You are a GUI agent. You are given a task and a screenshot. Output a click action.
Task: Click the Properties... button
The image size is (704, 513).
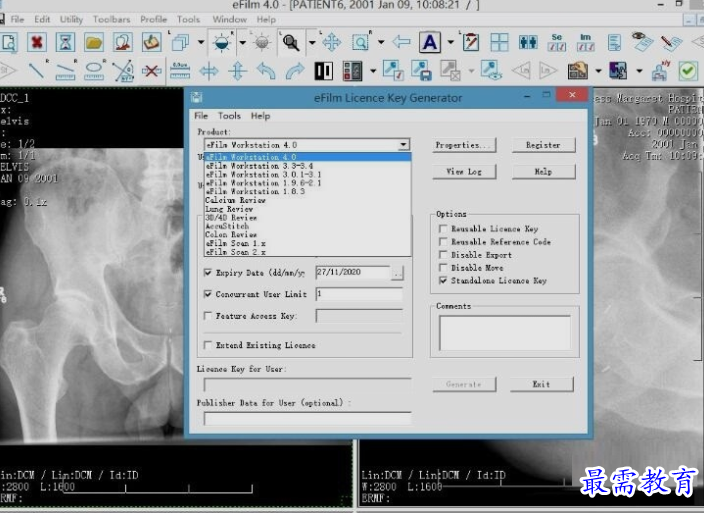[464, 145]
